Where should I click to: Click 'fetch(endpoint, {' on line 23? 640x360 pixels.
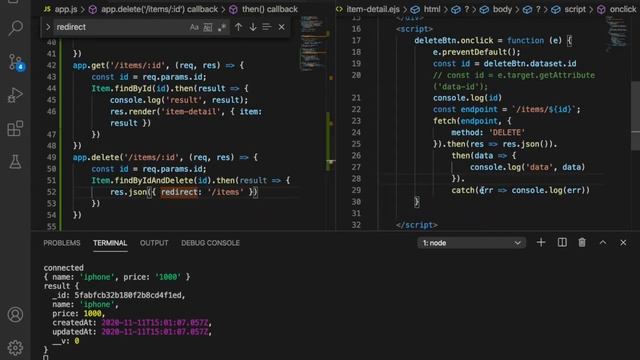472,121
